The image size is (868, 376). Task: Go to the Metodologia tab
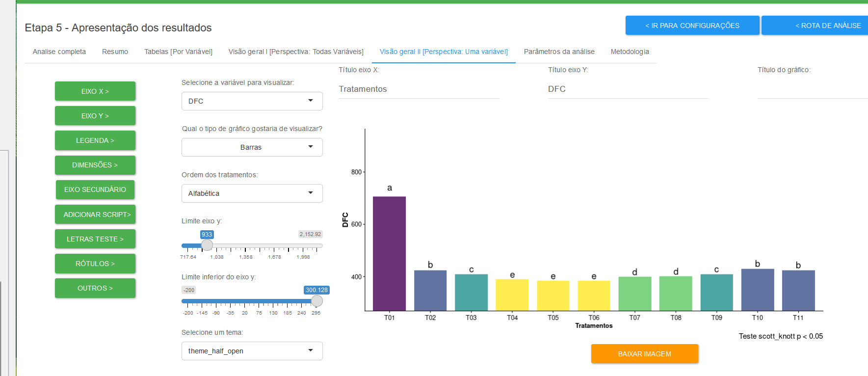click(x=630, y=52)
